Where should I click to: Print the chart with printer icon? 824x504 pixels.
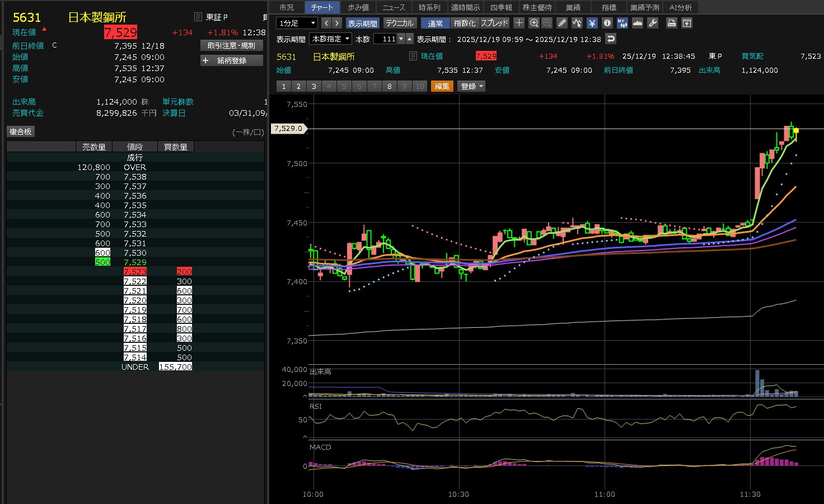(672, 23)
